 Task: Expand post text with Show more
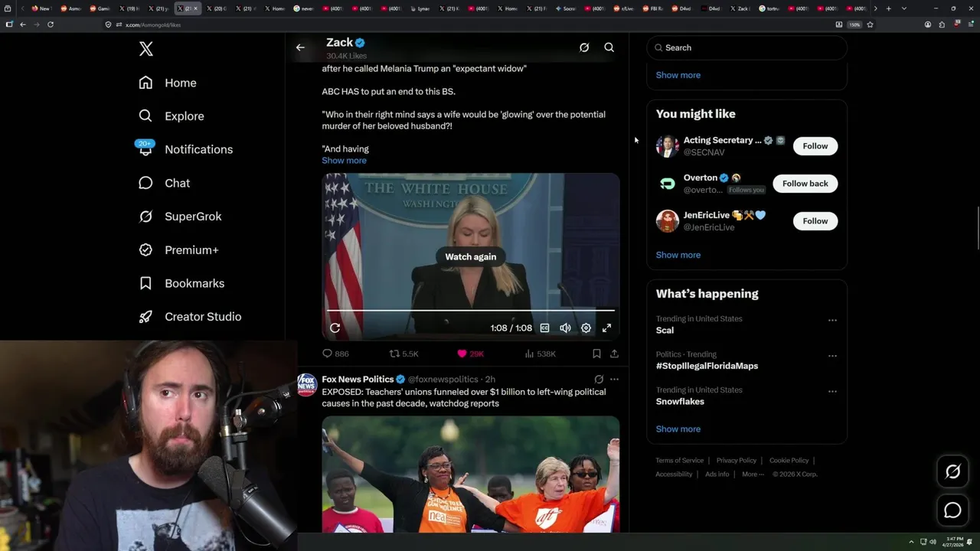click(344, 161)
